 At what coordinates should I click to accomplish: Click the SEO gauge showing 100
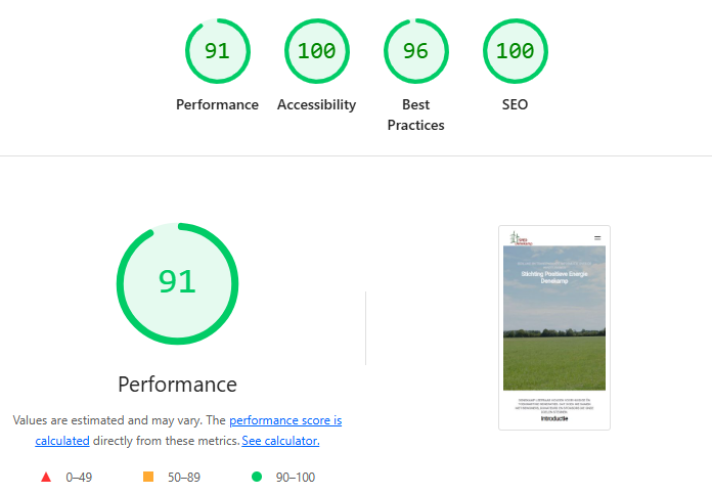(514, 52)
